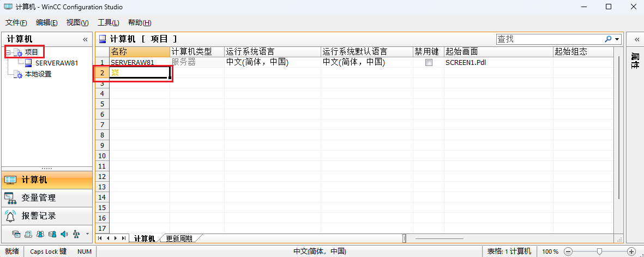Click SCREEN1.Pdl start picture cell

pyautogui.click(x=498, y=63)
